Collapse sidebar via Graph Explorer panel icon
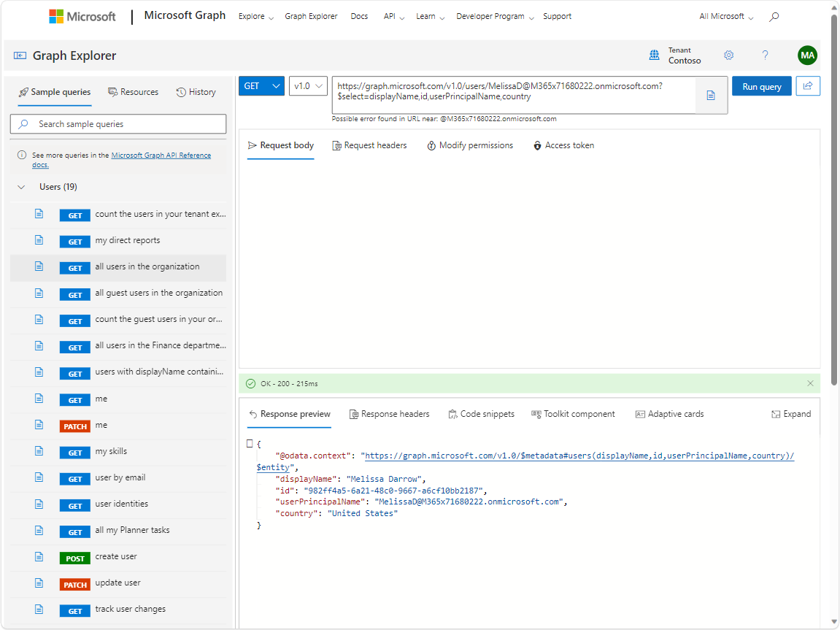840x630 pixels. coord(20,55)
